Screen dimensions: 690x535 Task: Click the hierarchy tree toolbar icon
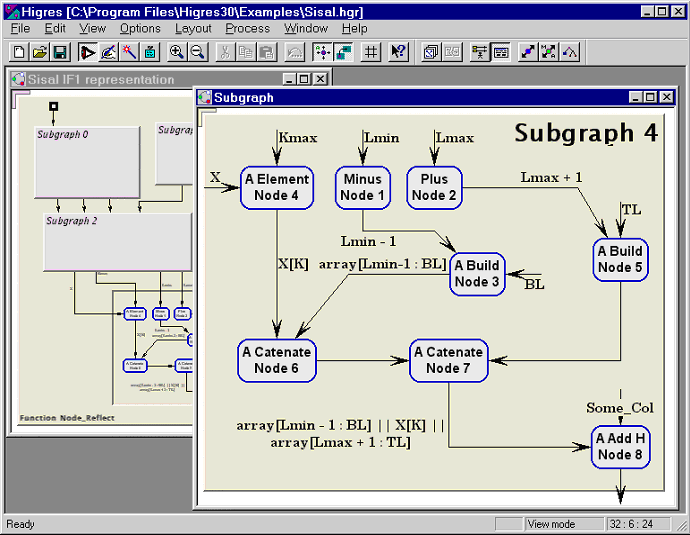pyautogui.click(x=480, y=52)
